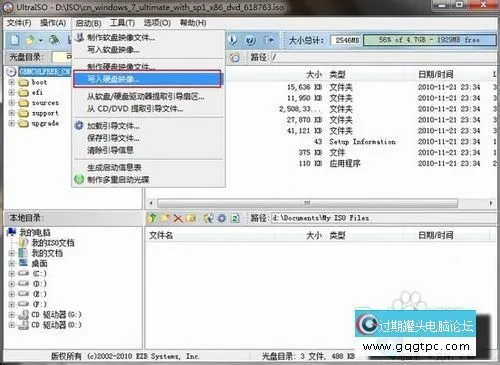Sort local file list by 日期/时间 column
This screenshot has height=365, width=500.
tap(436, 235)
